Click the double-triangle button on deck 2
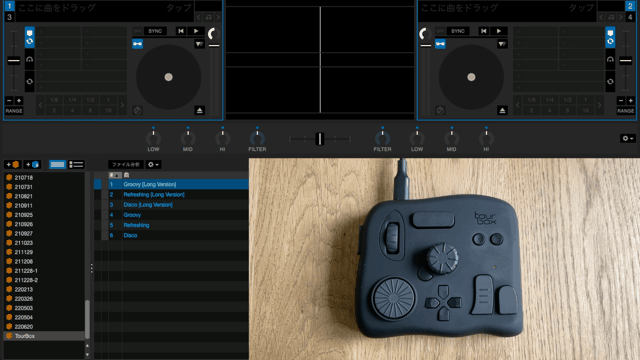This screenshot has height=360, width=640. pos(502,44)
